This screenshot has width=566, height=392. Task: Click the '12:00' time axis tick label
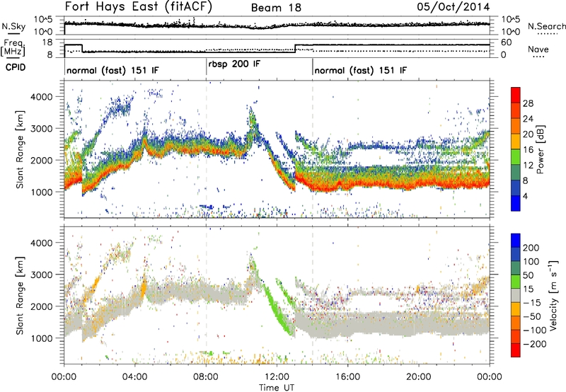(277, 377)
